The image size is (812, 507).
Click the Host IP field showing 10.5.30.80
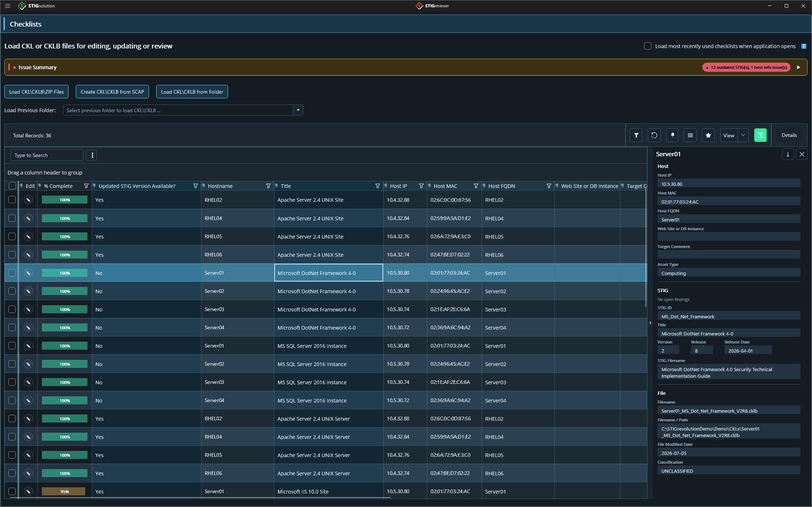pyautogui.click(x=729, y=184)
